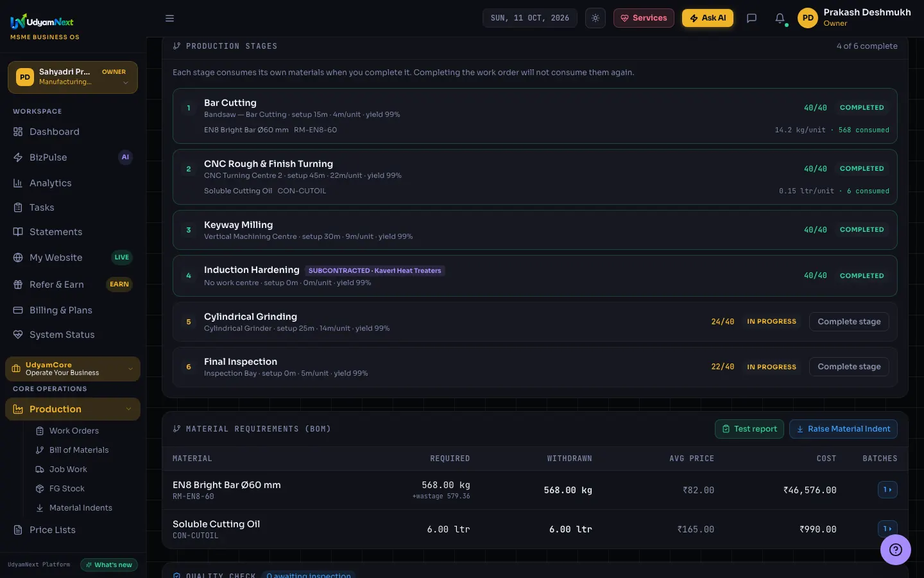The image size is (924, 578).
Task: Open Services from the top bar
Action: [x=644, y=18]
